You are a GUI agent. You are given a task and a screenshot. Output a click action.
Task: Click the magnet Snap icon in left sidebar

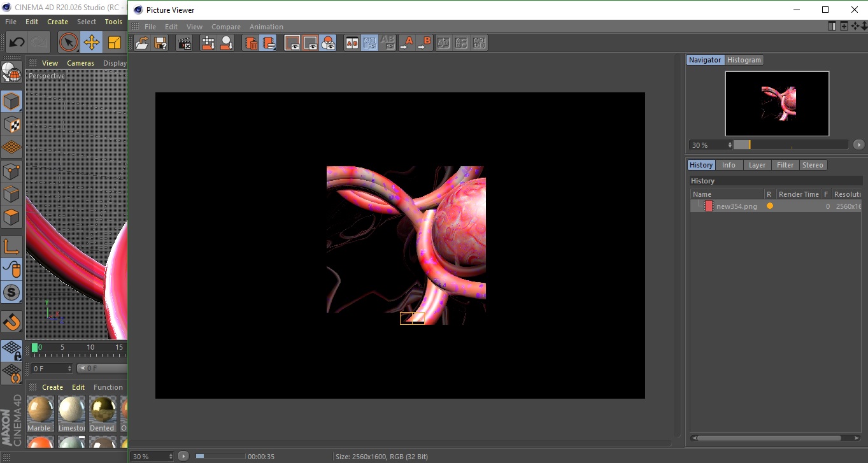tap(11, 321)
